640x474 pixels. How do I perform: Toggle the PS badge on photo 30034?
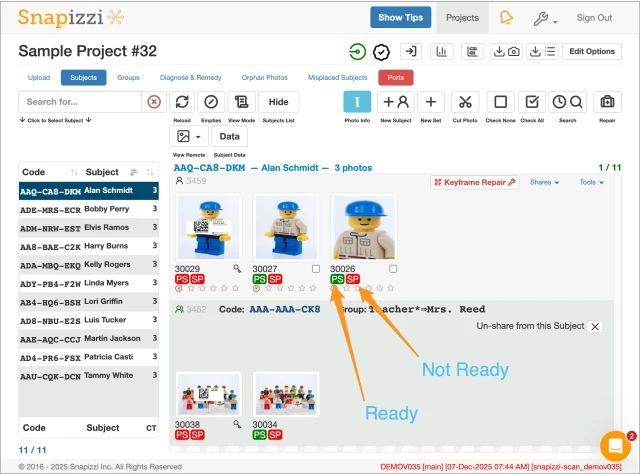pyautogui.click(x=259, y=435)
